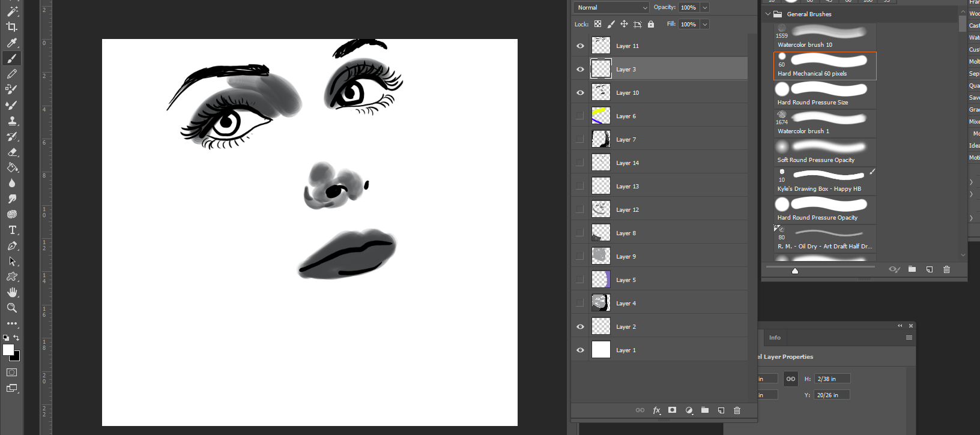
Task: Select the Crop tool
Action: [11, 27]
